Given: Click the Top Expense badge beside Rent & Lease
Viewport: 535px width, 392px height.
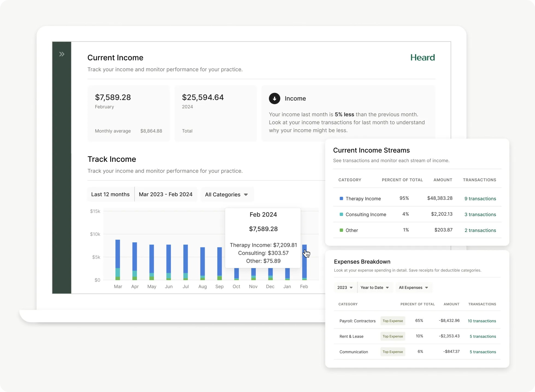Looking at the screenshot, I should point(393,336).
